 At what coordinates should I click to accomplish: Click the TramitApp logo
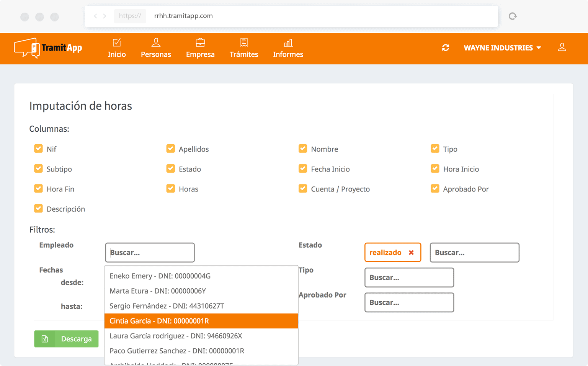[x=48, y=48]
